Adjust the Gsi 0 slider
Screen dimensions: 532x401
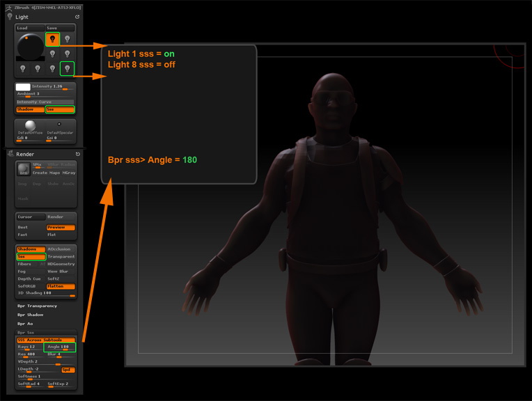60,139
